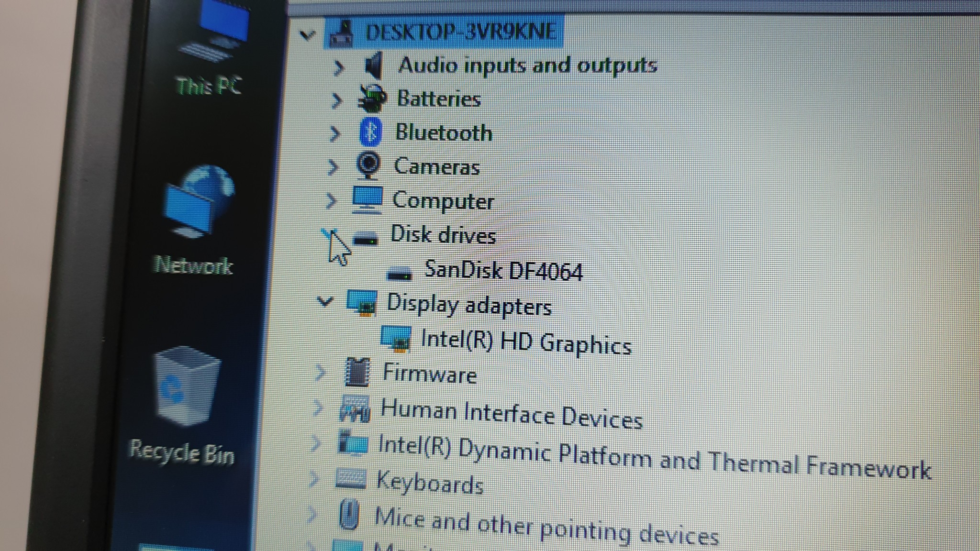The image size is (980, 551).
Task: Click the Computer monitor icon
Action: (x=367, y=200)
